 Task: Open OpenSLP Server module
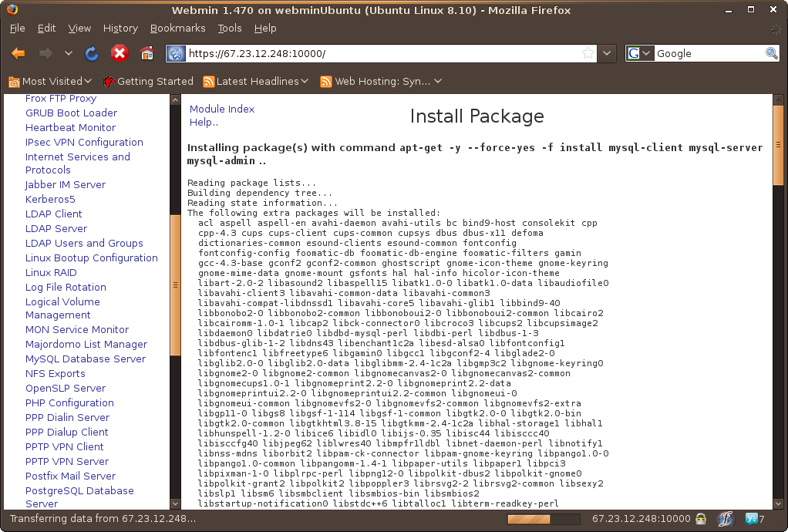click(66, 388)
